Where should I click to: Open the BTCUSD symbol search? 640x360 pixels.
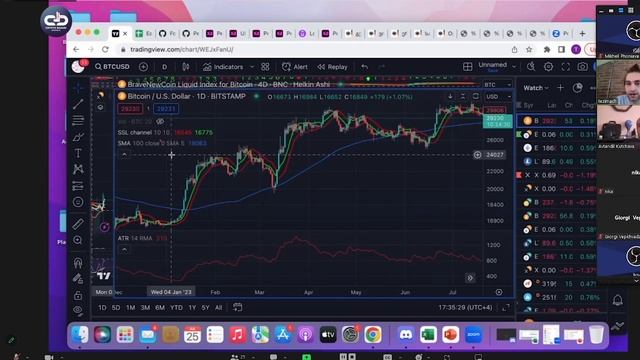coord(112,67)
